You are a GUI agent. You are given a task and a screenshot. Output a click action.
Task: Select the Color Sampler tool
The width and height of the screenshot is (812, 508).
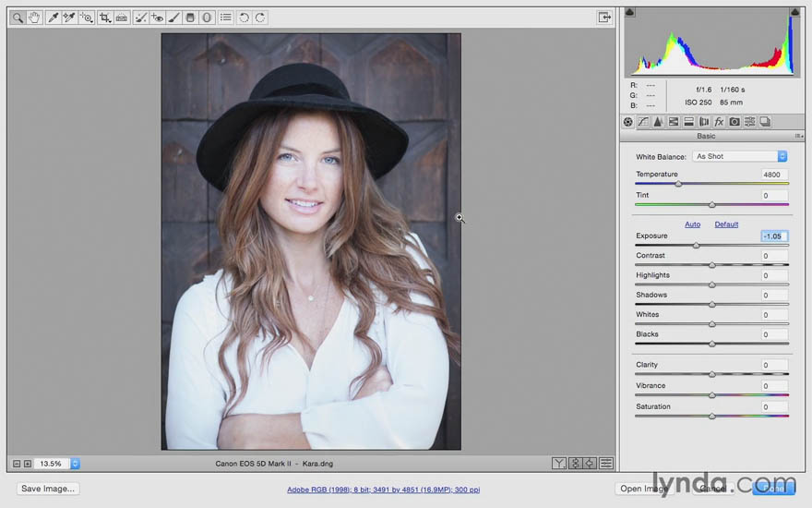69,18
